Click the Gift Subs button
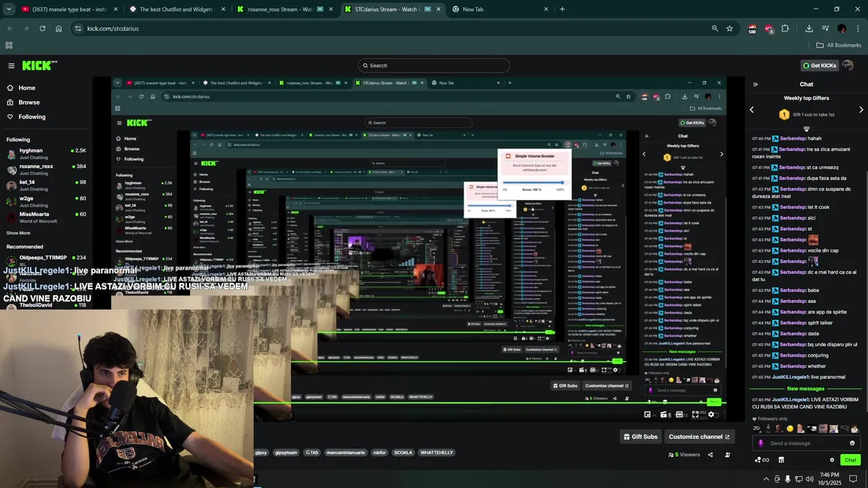 point(640,437)
